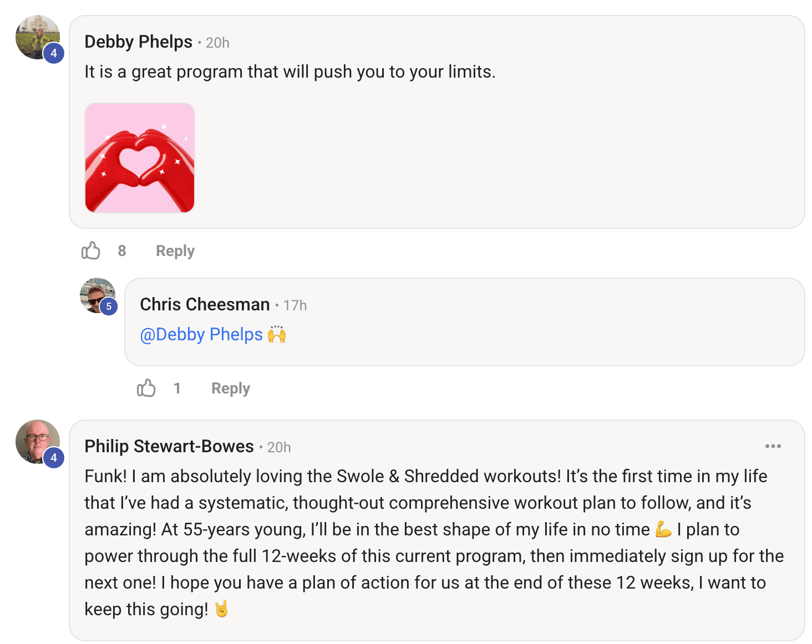This screenshot has height=644, width=812.
Task: Reply to Chris Cheesman's comment
Action: point(230,389)
